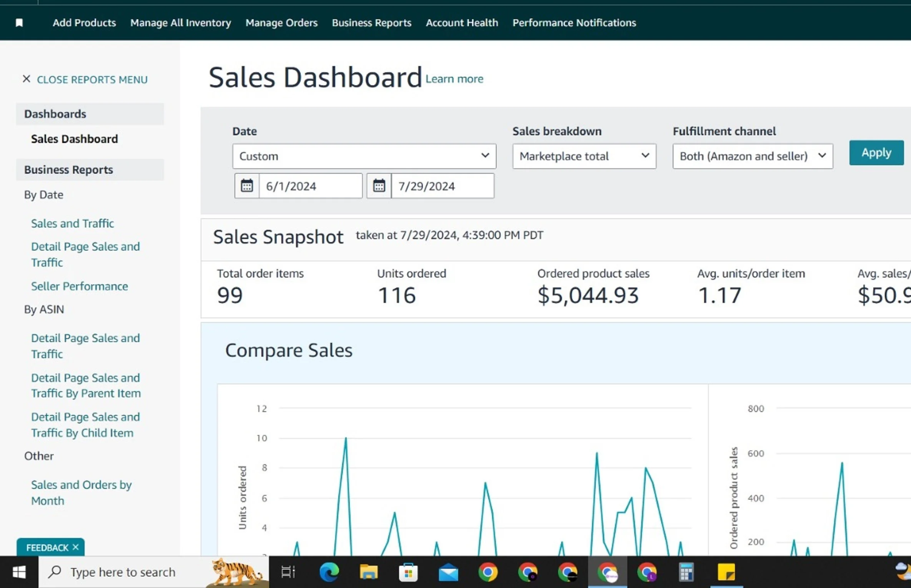Screen dimensions: 911x588
Task: Dismiss the Feedback tab with its X
Action: (76, 547)
